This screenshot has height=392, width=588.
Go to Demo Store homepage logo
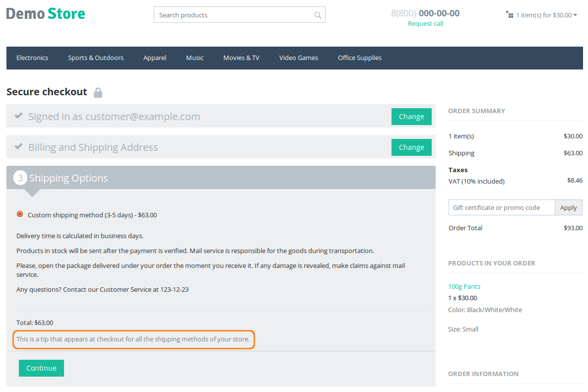coord(46,14)
